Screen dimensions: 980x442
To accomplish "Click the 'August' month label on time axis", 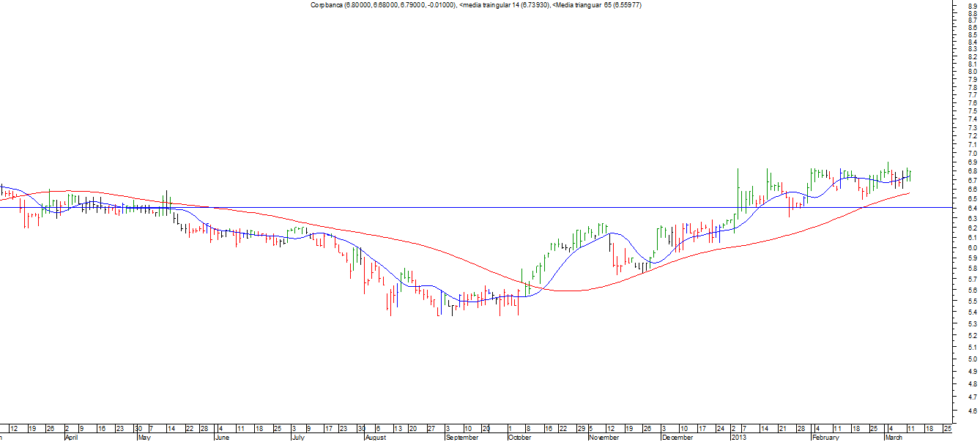I will [x=375, y=437].
